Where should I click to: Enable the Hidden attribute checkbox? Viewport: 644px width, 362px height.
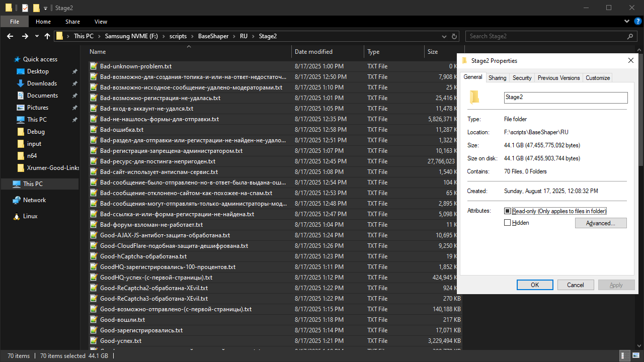click(x=507, y=223)
